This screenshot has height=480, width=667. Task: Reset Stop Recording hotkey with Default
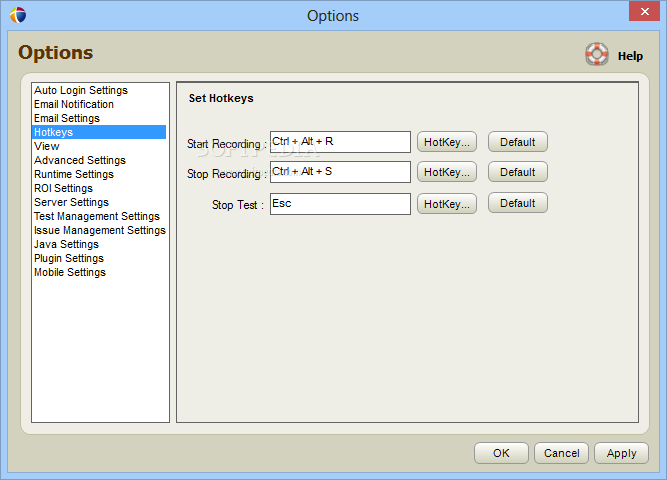point(518,172)
